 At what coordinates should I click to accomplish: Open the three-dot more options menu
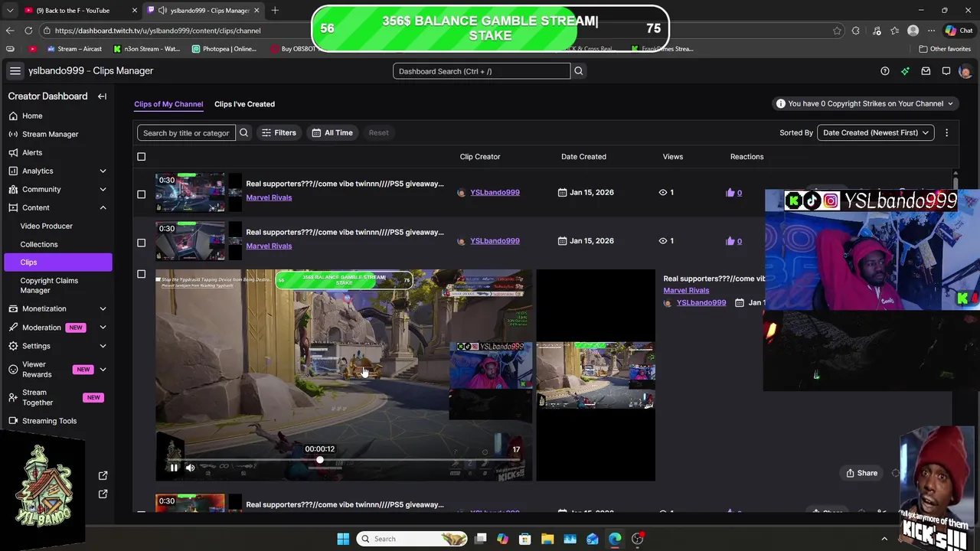click(946, 132)
